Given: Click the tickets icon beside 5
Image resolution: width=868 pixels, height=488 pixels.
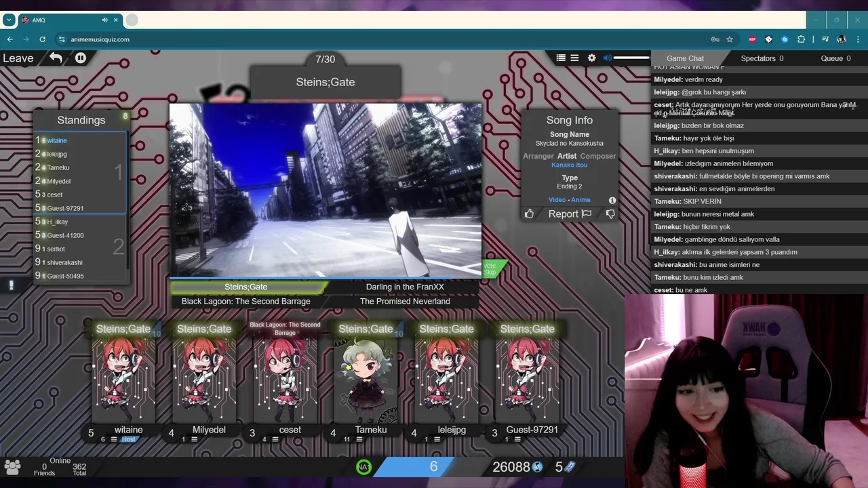Looking at the screenshot, I should (x=570, y=466).
